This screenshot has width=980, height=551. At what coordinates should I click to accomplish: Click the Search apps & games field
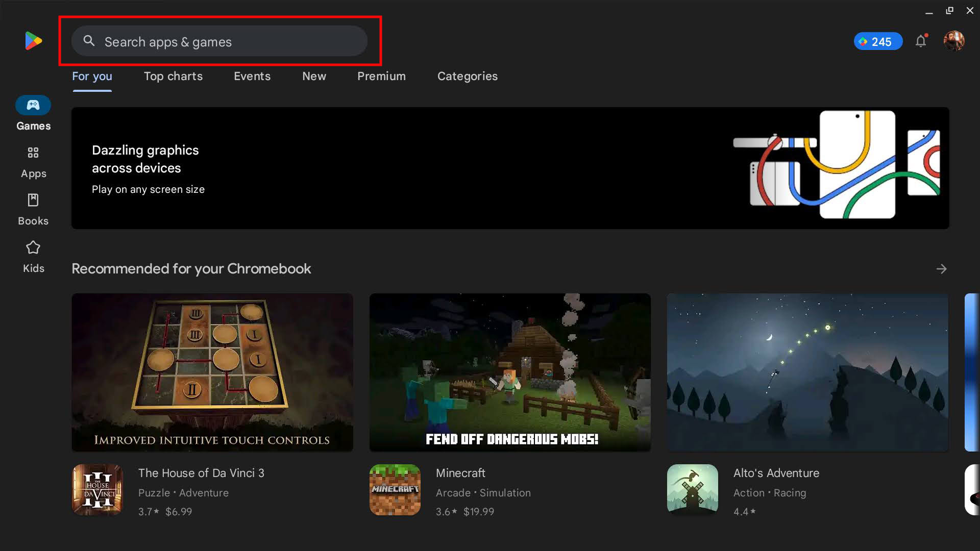(x=219, y=42)
